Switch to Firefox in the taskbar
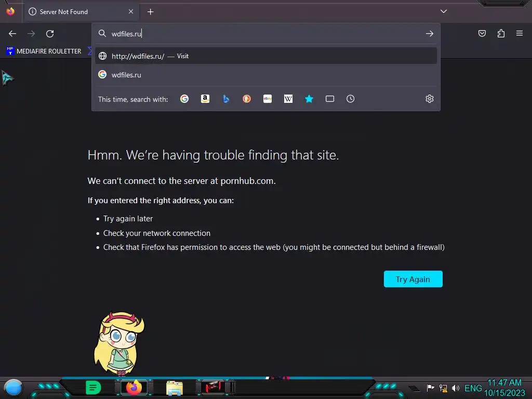This screenshot has width=532, height=399. point(134,388)
